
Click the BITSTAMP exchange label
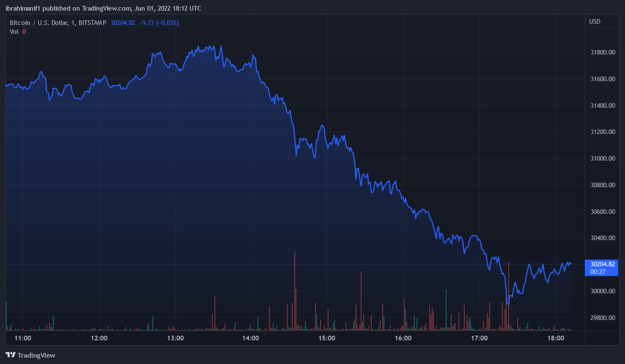(x=92, y=23)
